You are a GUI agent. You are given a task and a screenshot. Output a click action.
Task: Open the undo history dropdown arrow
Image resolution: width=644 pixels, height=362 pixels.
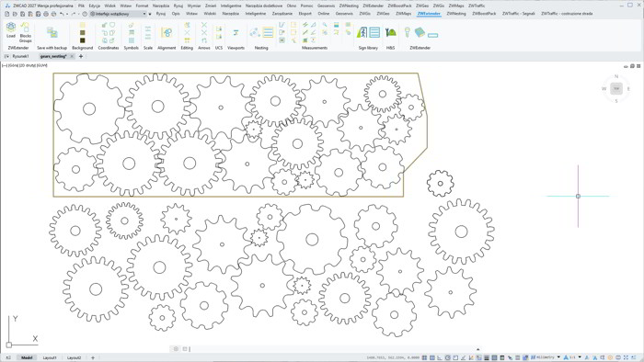coord(67,15)
